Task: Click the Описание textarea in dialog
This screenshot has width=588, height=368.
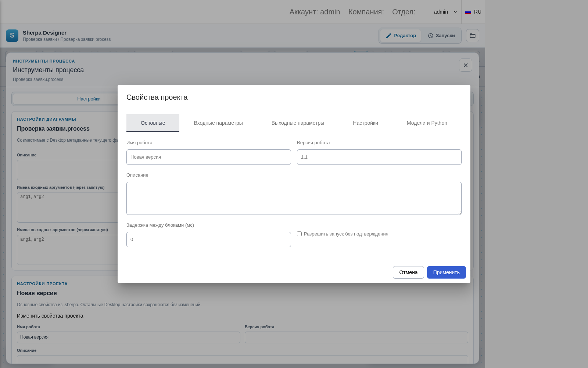Action: (294, 198)
